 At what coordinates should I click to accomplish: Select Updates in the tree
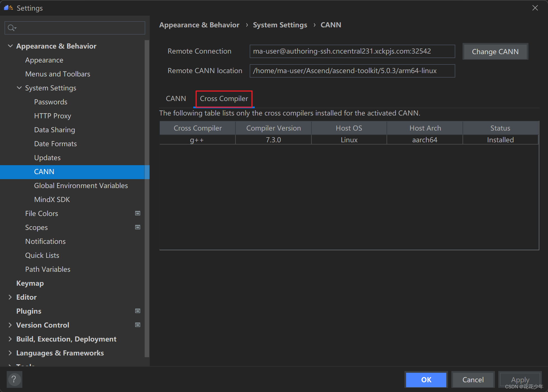click(47, 158)
